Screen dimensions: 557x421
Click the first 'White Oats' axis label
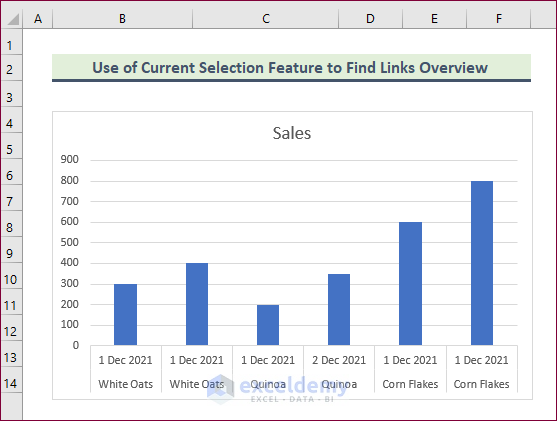(125, 384)
